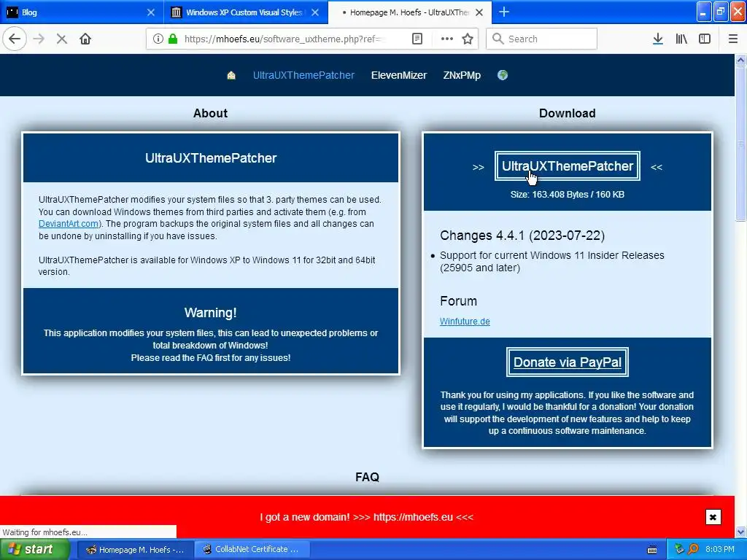Click the Warning! heading
Viewport: 747px width, 560px height.
click(211, 313)
